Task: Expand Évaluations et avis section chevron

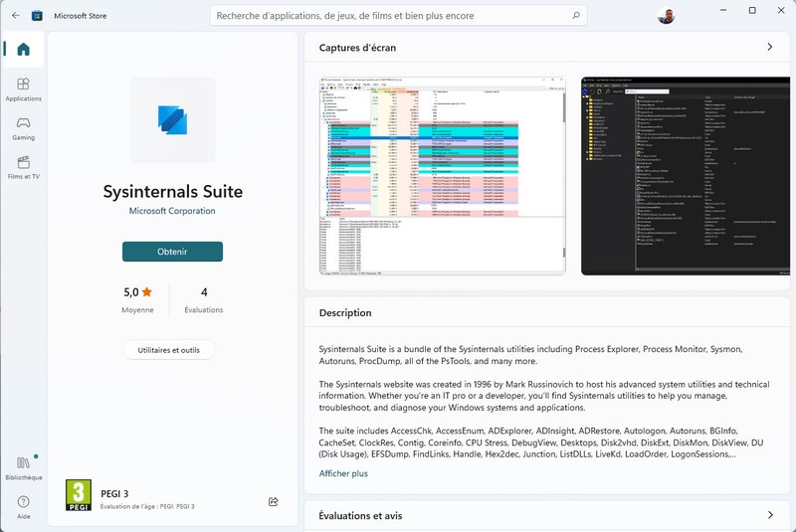Action: pos(769,515)
